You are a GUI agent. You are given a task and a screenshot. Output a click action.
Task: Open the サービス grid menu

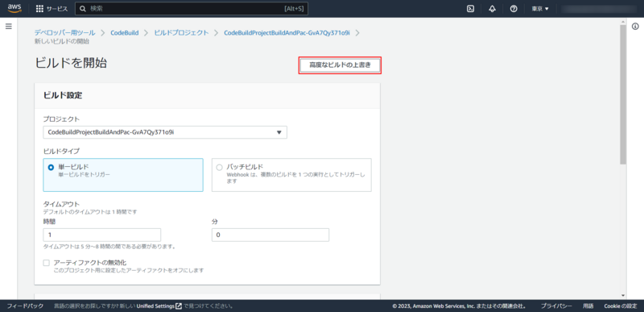[x=52, y=9]
